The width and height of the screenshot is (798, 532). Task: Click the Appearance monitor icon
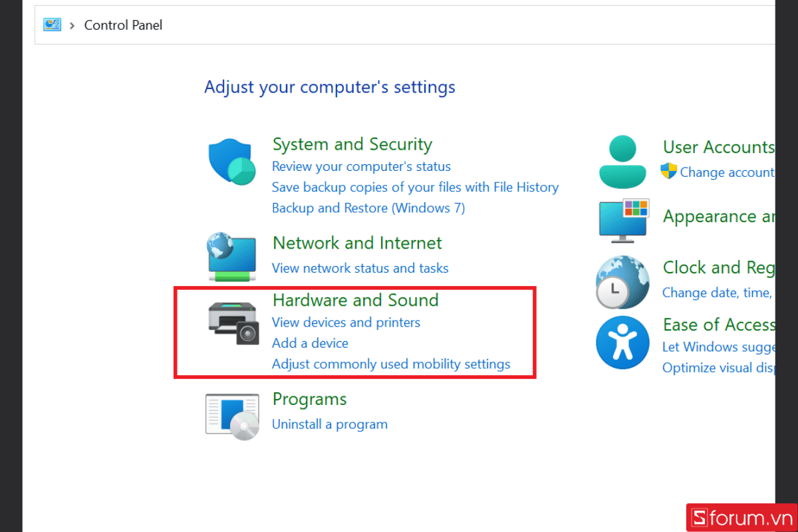(x=624, y=220)
